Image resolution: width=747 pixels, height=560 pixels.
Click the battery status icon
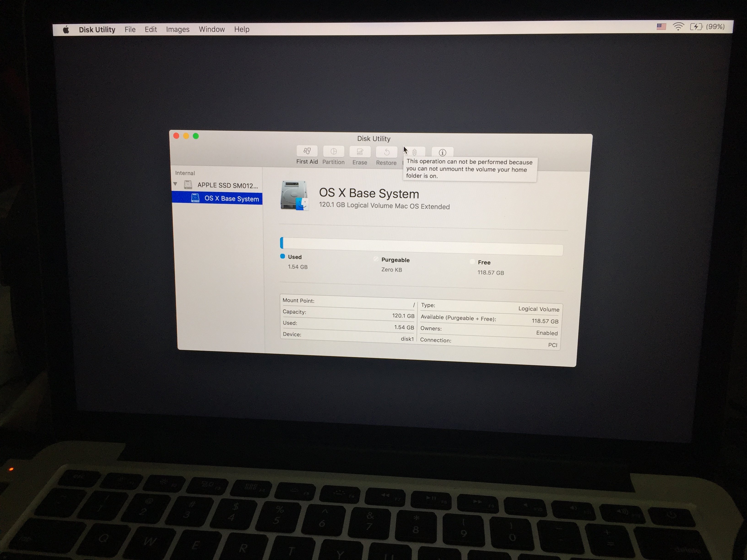coord(696,26)
